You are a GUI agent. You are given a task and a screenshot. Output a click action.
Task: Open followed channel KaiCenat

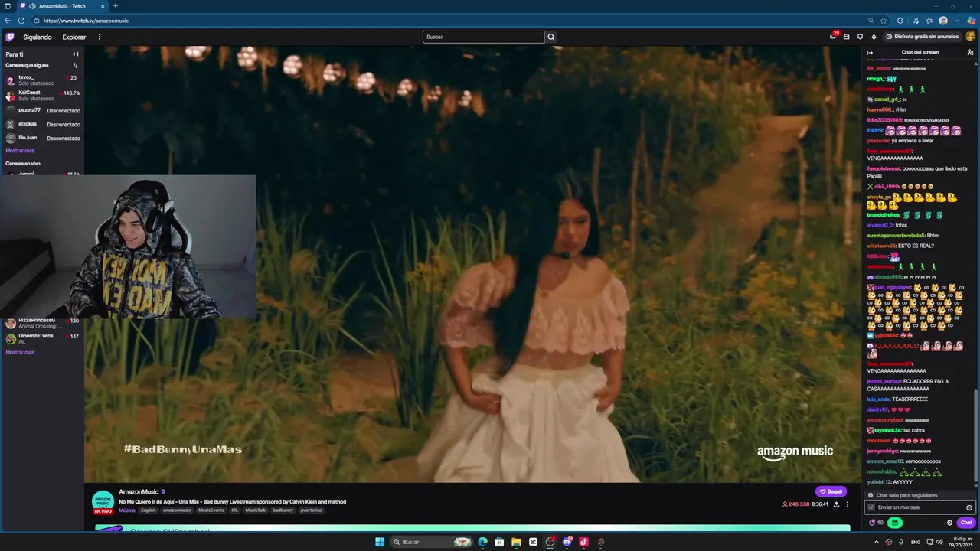click(42, 96)
